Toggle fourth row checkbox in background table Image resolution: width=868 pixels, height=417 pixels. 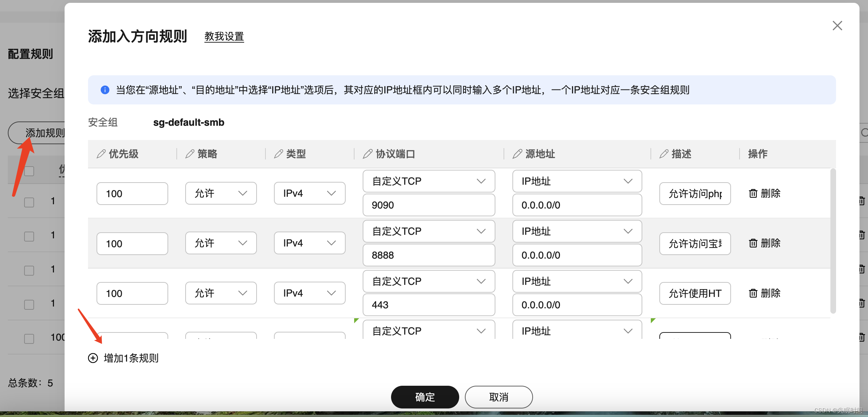[29, 305]
